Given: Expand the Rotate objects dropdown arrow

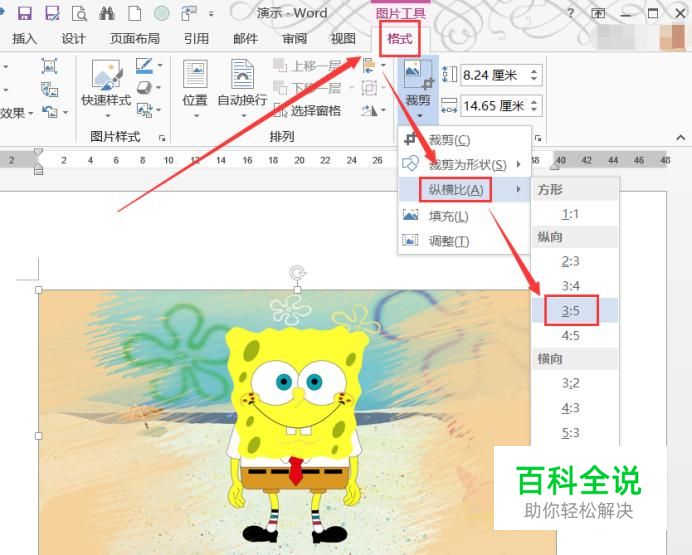Looking at the screenshot, I should 383,110.
